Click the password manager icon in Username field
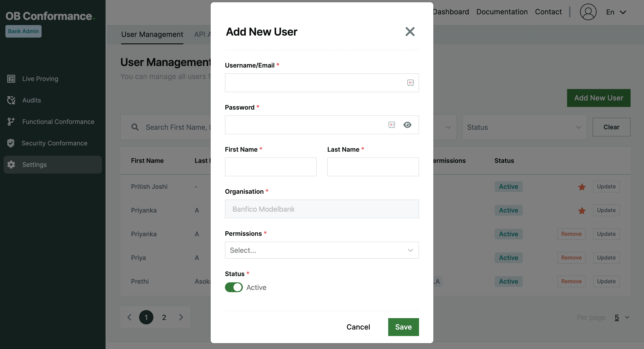644x349 pixels. (410, 83)
